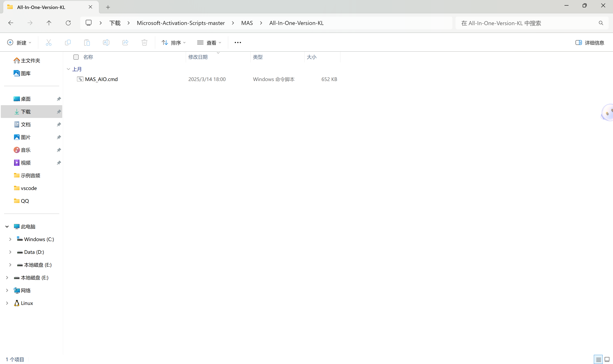
Task: Click the floating assistant bubble icon
Action: point(607,113)
